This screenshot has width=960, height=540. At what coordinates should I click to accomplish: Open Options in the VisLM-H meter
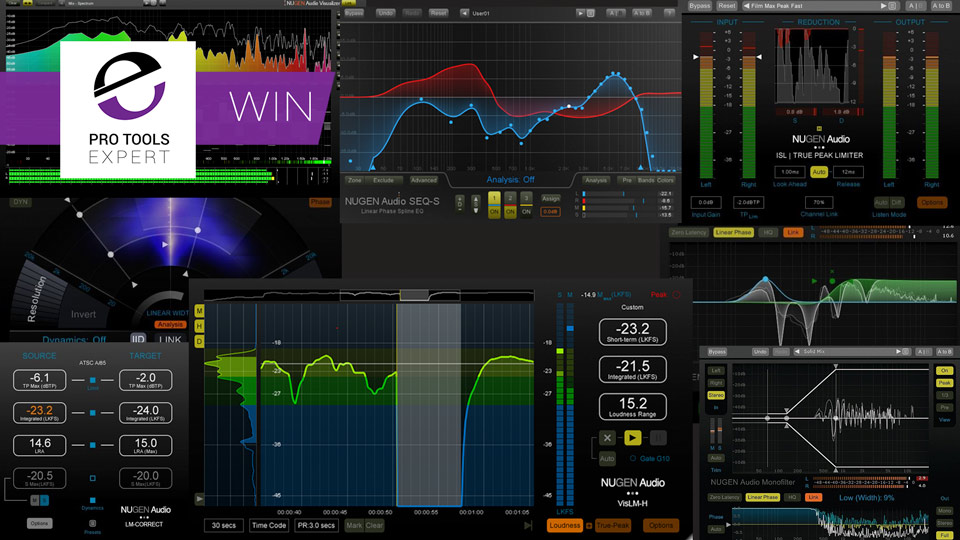[661, 525]
